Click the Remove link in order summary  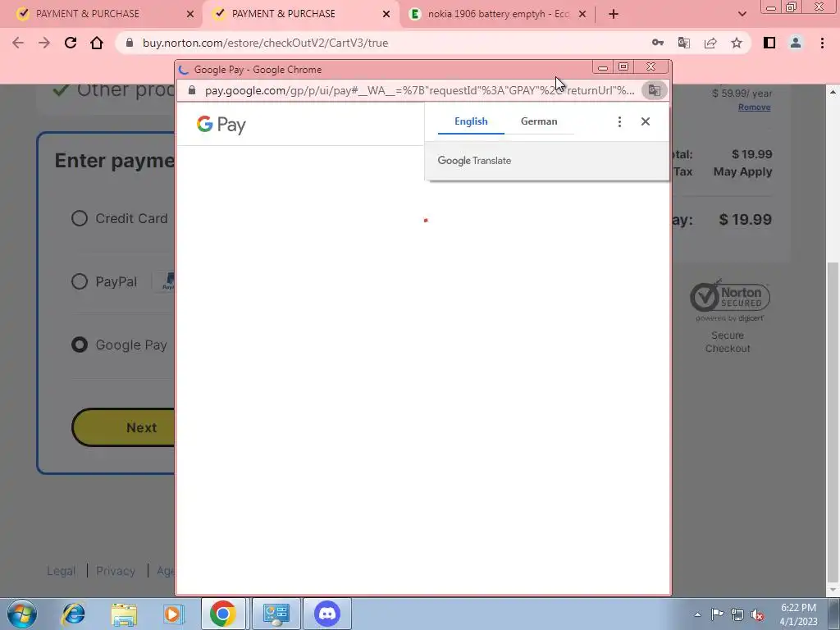(x=755, y=107)
